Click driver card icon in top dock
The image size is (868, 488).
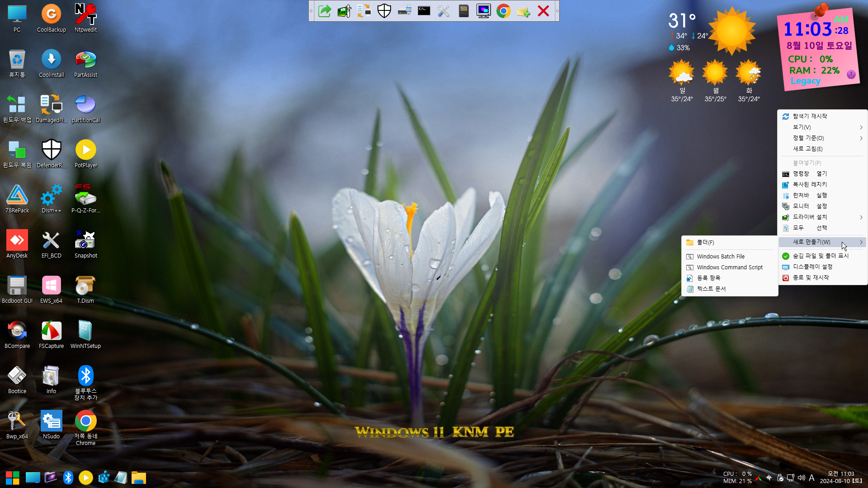344,11
